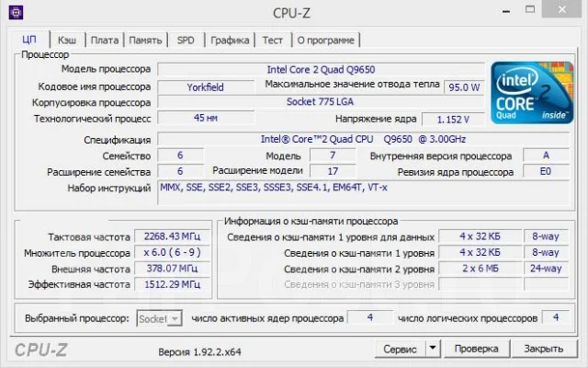Click the Intel Core 2 Quad logo
The height and width of the screenshot is (368, 588).
click(532, 93)
